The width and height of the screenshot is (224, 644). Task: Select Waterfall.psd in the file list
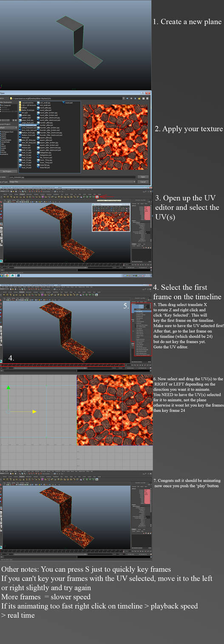[43, 167]
